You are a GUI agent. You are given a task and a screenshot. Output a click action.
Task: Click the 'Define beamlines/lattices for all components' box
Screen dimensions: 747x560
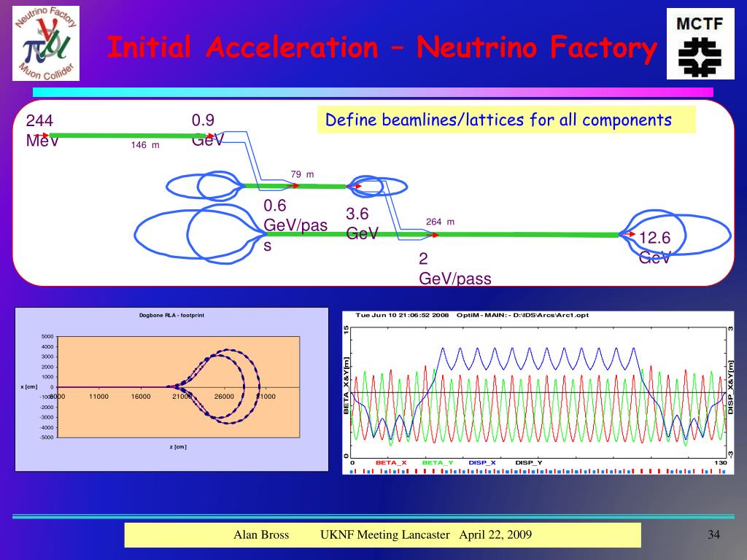tap(506, 120)
